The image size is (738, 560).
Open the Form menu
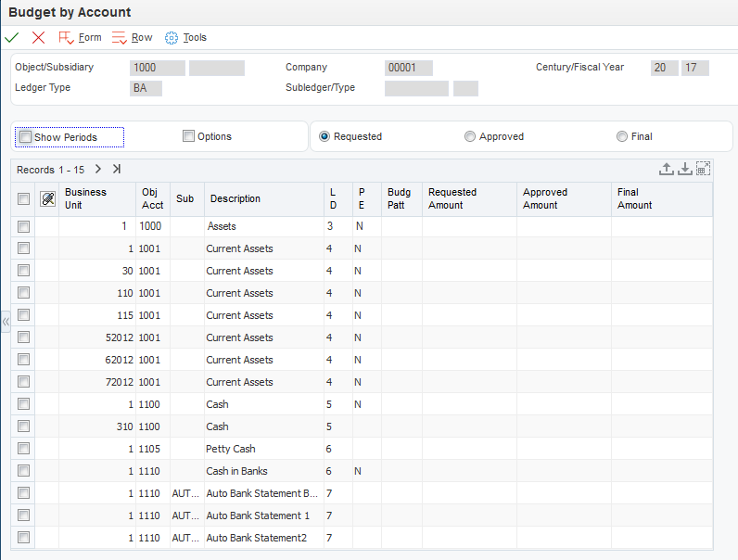pyautogui.click(x=80, y=38)
